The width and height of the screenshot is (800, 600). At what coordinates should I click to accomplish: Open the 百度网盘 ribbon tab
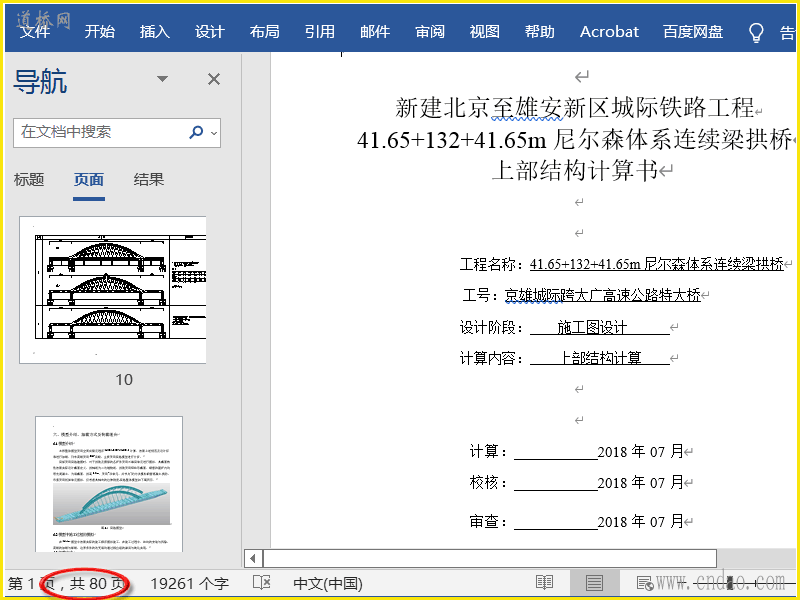(x=693, y=32)
